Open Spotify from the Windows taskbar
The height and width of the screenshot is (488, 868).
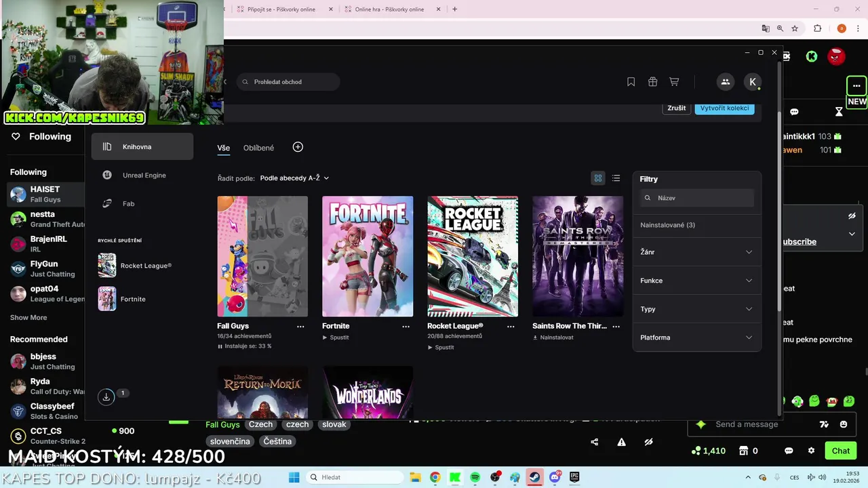click(475, 477)
